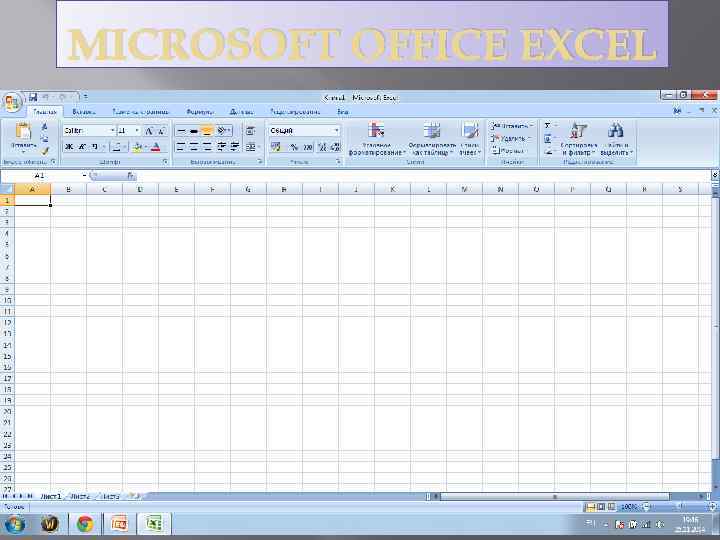
Task: Toggle middle vertical alignment
Action: click(x=194, y=131)
